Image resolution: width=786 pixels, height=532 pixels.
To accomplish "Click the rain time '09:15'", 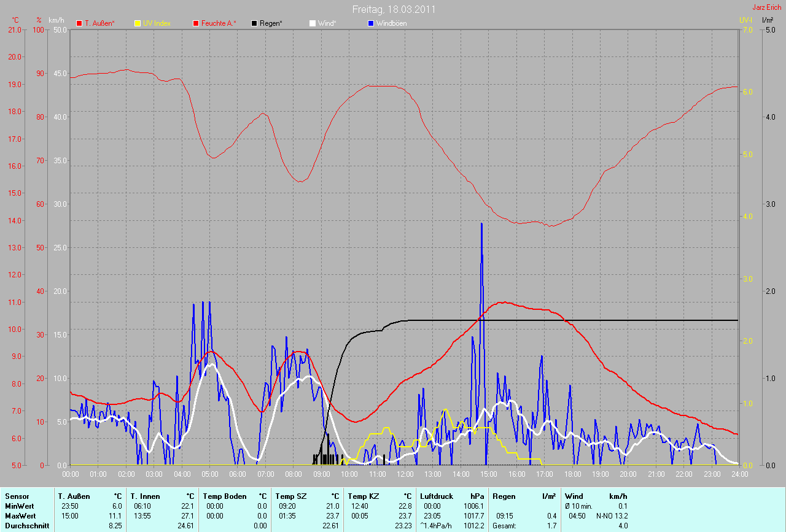I will point(505,516).
